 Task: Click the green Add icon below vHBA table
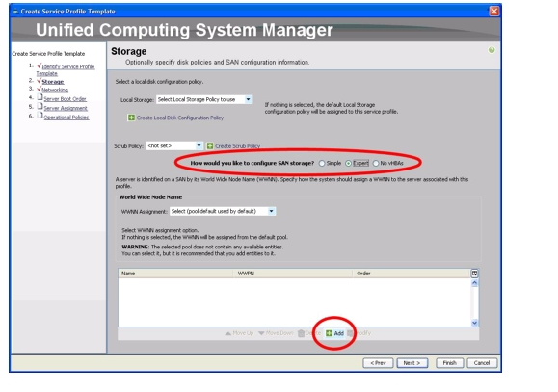coord(330,333)
